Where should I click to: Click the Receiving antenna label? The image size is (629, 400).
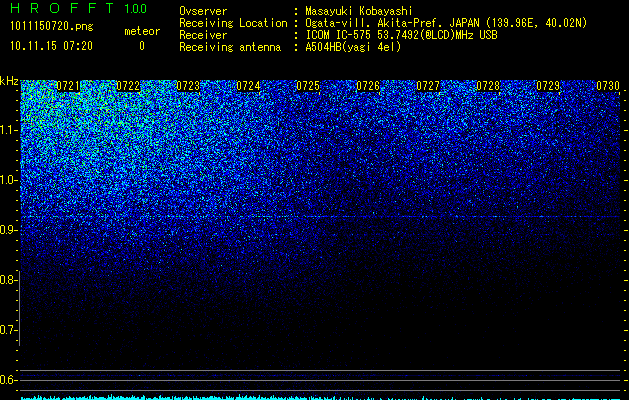click(x=230, y=47)
